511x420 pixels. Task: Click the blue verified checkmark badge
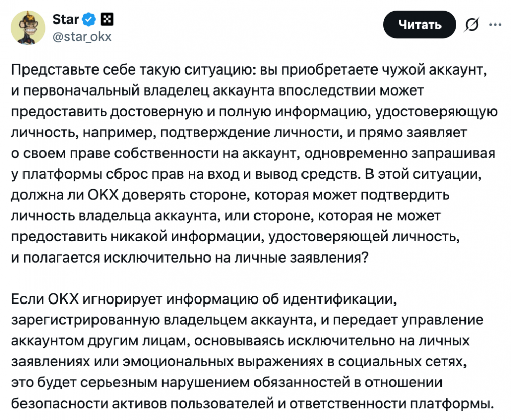(x=89, y=20)
